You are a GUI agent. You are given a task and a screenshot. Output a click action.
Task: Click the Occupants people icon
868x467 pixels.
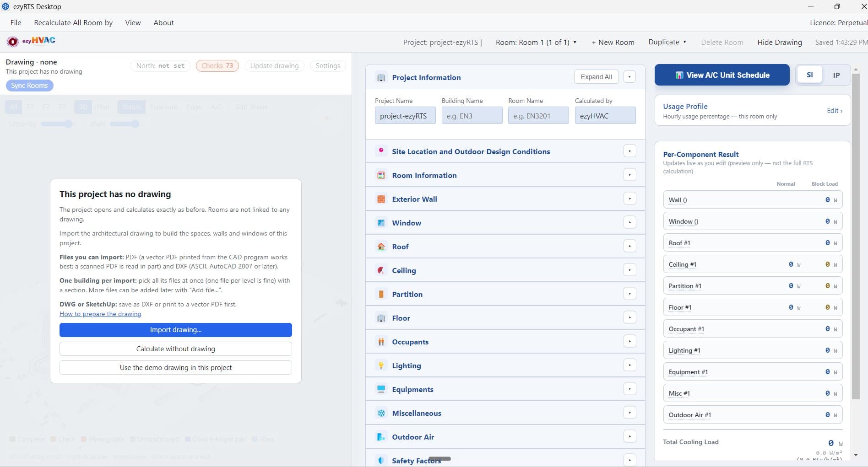(x=381, y=342)
